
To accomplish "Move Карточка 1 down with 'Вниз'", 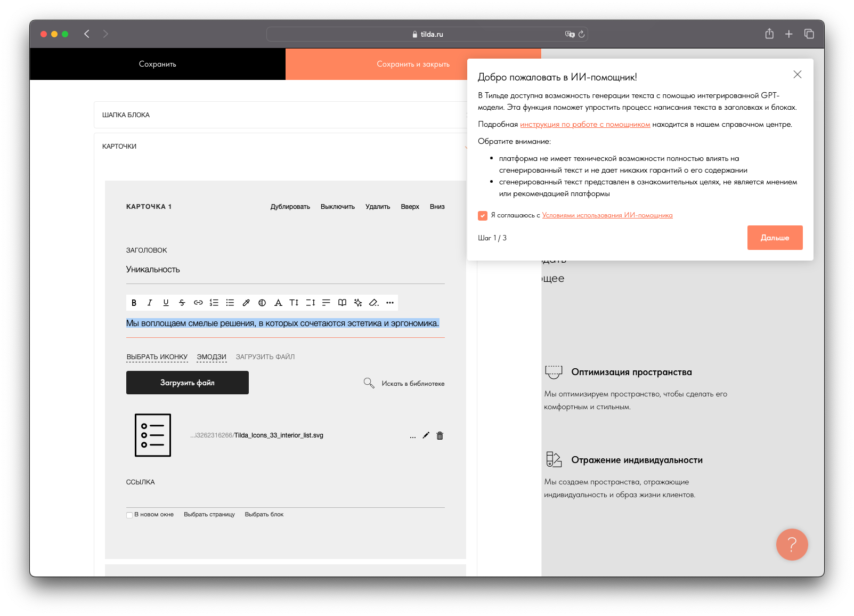I will [437, 207].
